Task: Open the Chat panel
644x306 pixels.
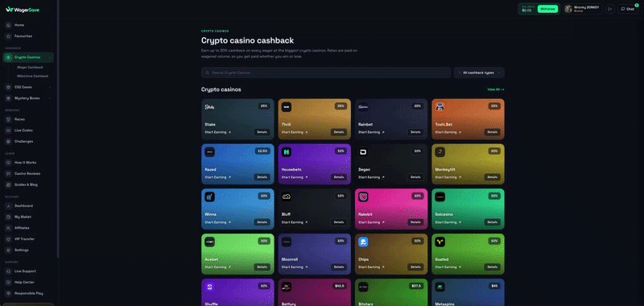Action: [x=628, y=9]
